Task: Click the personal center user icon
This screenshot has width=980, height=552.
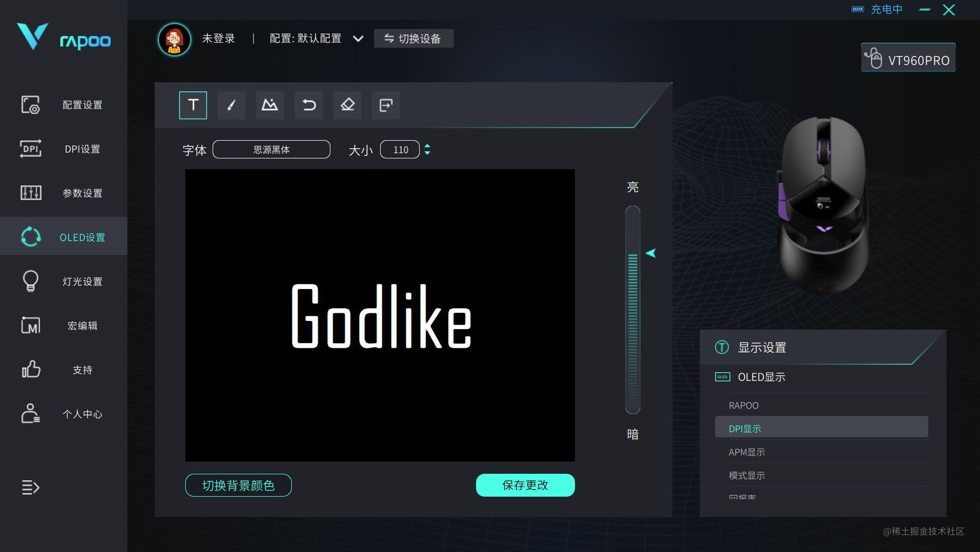Action: (30, 413)
